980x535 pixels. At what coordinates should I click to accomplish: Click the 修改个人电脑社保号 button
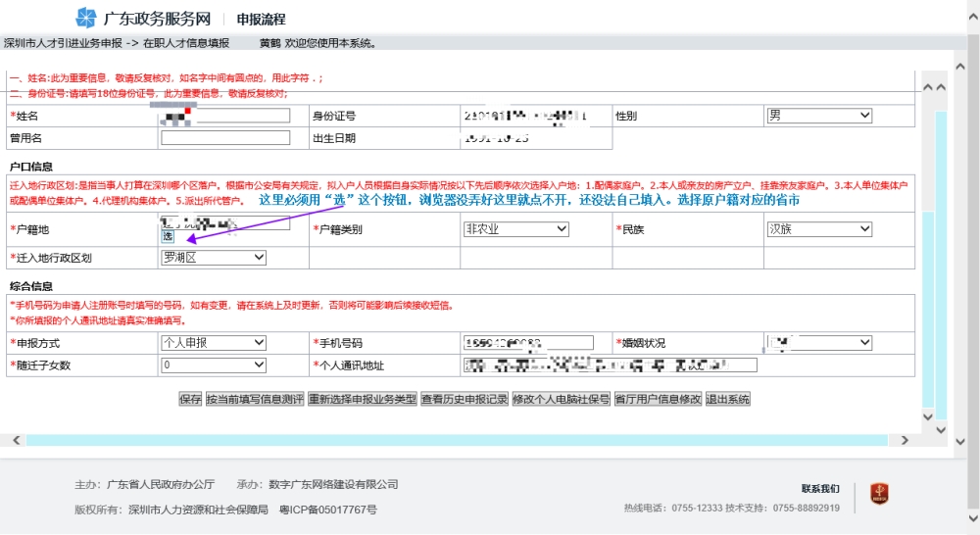click(x=562, y=400)
